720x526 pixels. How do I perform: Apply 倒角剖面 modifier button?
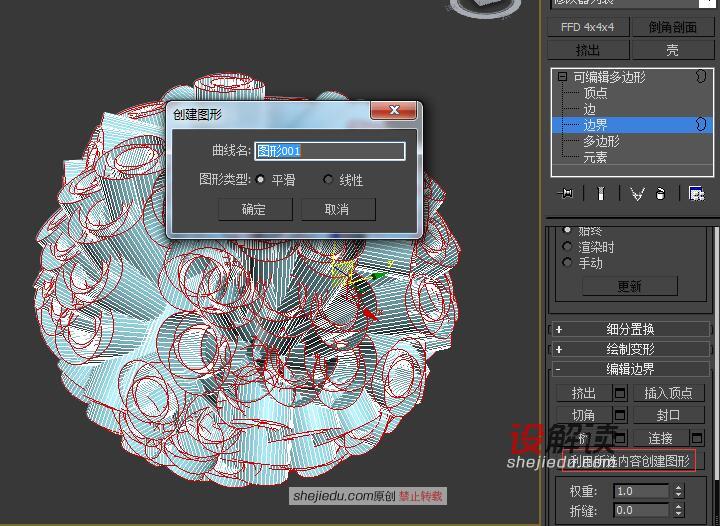pyautogui.click(x=673, y=27)
